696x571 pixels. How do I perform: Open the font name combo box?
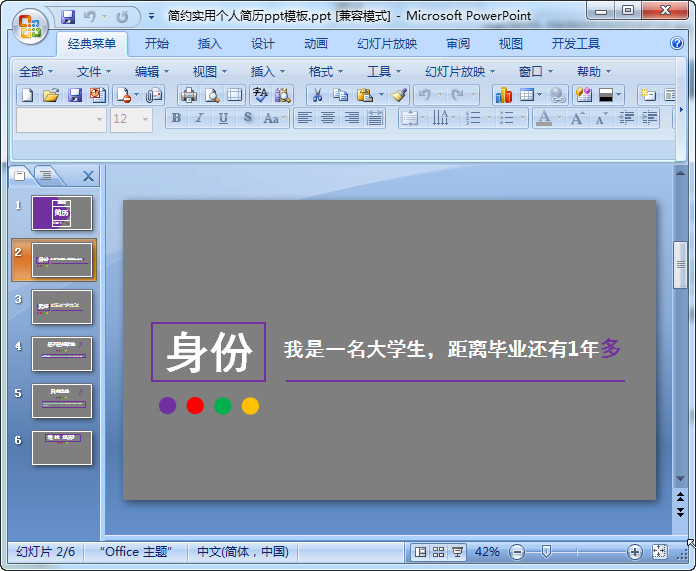point(61,119)
